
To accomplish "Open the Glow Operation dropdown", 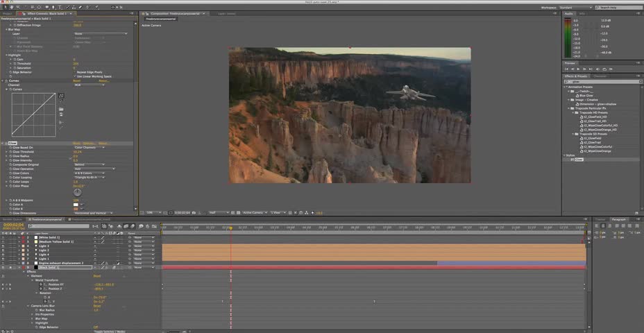I will click(94, 169).
